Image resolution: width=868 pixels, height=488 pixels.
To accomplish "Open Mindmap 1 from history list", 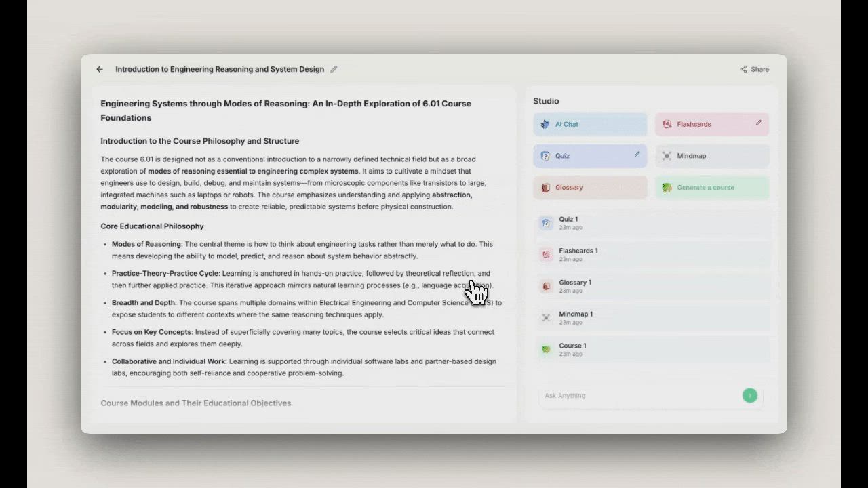I will 654,318.
